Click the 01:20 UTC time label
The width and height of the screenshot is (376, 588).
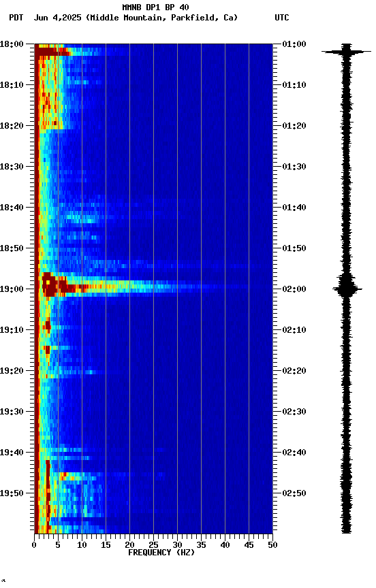[294, 126]
